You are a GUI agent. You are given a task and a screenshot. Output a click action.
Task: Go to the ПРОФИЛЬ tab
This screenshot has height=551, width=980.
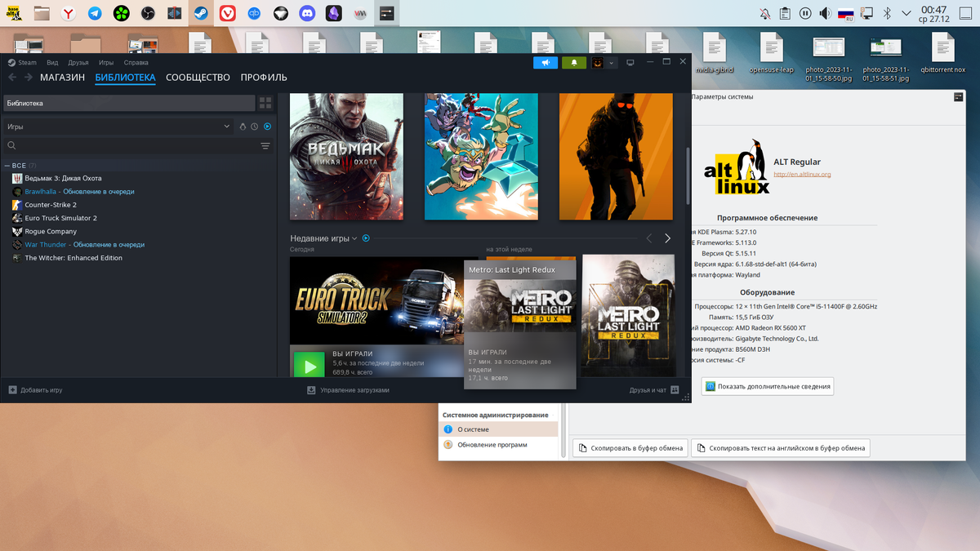tap(264, 78)
